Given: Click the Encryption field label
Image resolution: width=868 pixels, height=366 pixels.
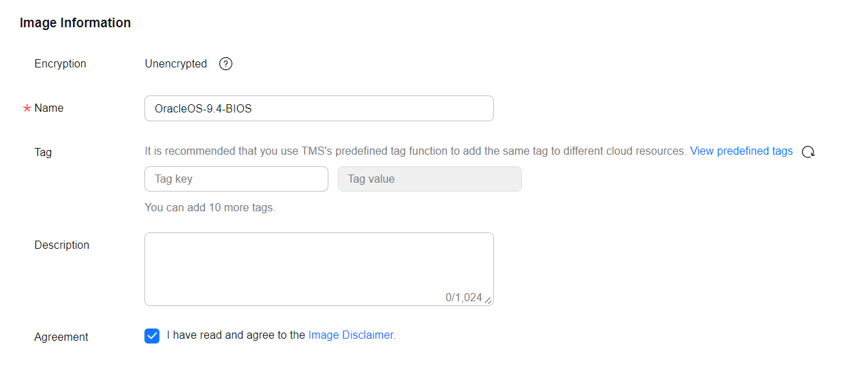Looking at the screenshot, I should click(x=61, y=64).
